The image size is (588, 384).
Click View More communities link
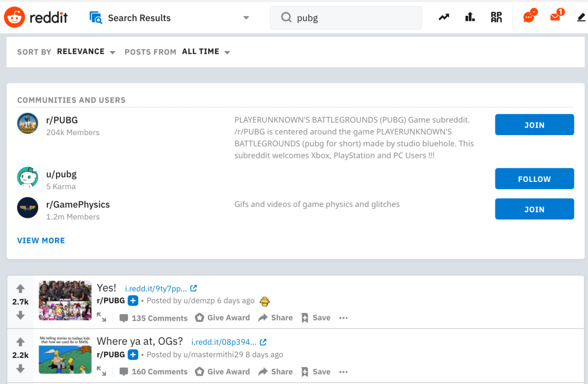(41, 240)
